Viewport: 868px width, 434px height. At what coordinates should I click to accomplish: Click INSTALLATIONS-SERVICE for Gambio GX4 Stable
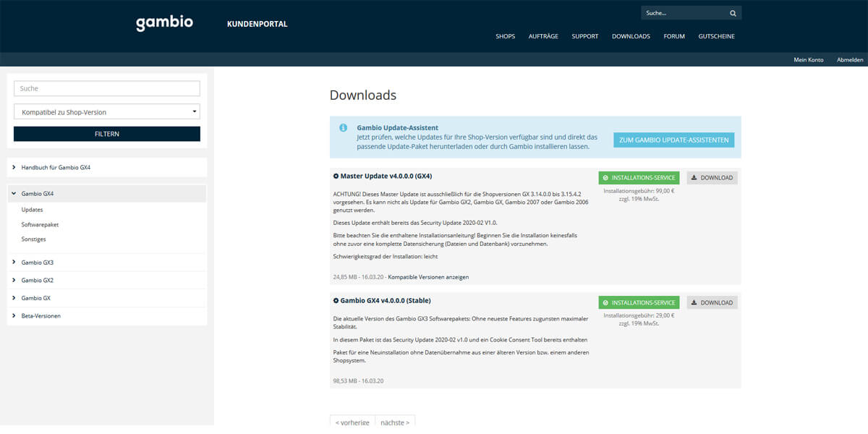(639, 302)
